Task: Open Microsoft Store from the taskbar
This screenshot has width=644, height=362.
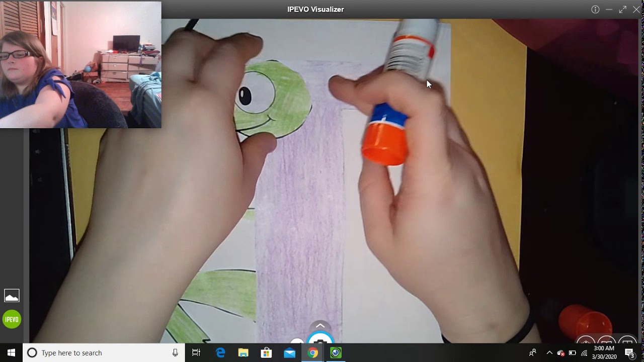Action: 266,353
